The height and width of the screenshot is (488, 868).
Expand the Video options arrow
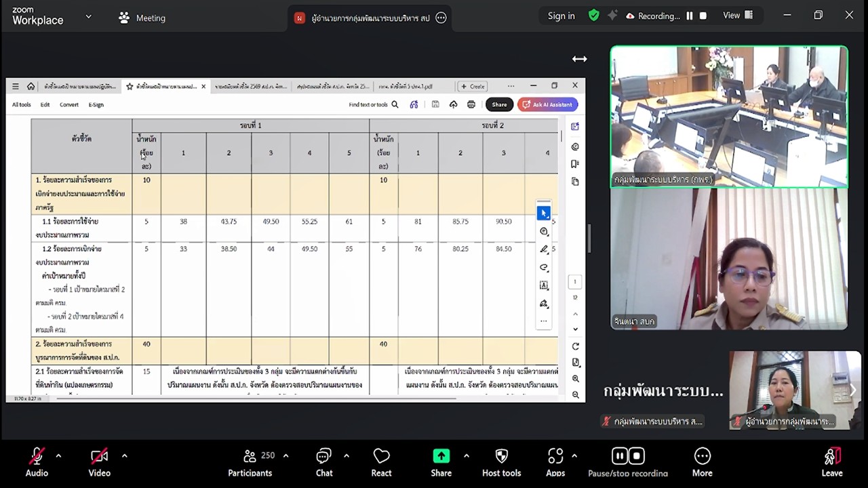pos(124,455)
